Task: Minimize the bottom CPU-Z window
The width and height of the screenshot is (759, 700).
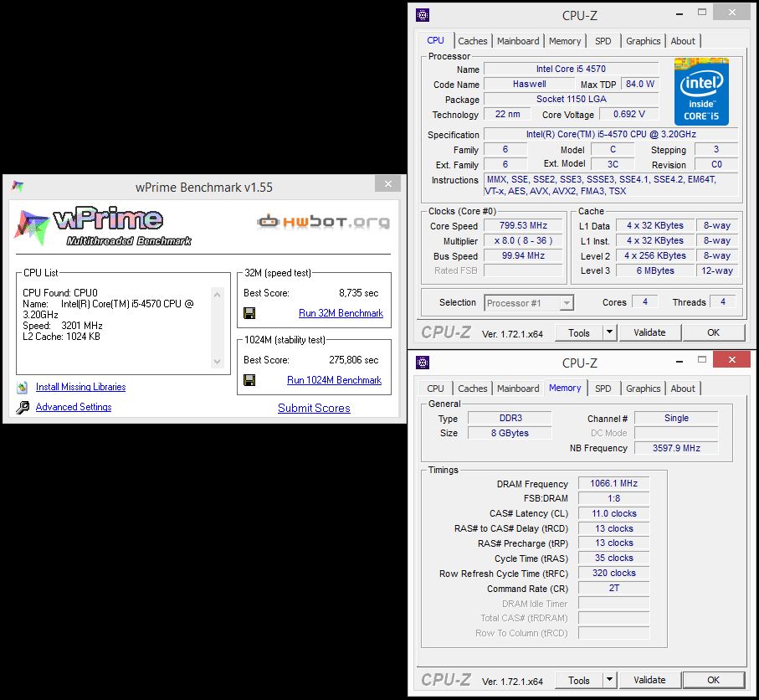Action: tap(680, 362)
